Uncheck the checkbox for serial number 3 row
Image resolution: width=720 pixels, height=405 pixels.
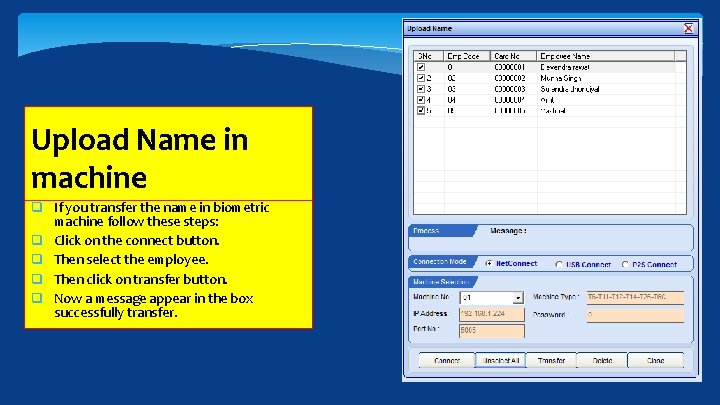click(x=421, y=89)
